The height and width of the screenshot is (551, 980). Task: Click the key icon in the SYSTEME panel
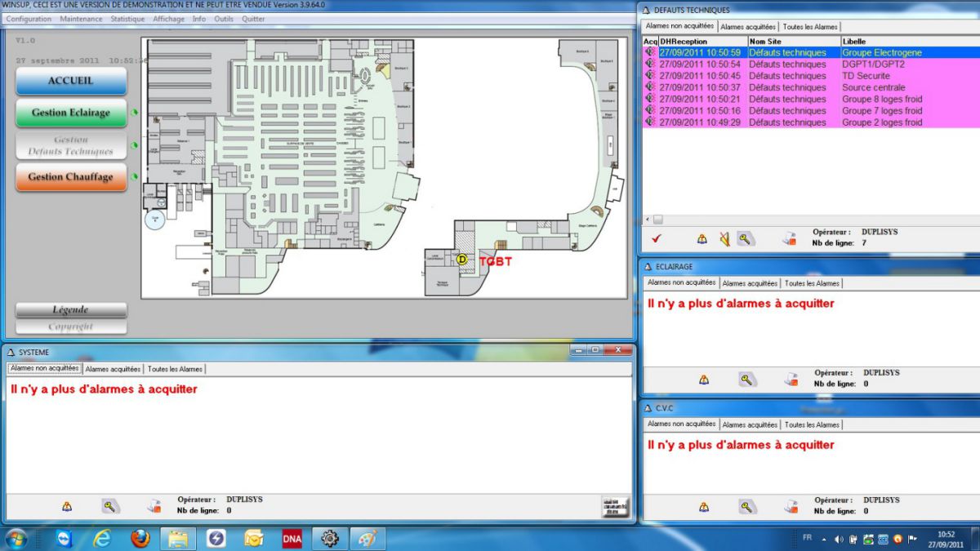pos(109,506)
